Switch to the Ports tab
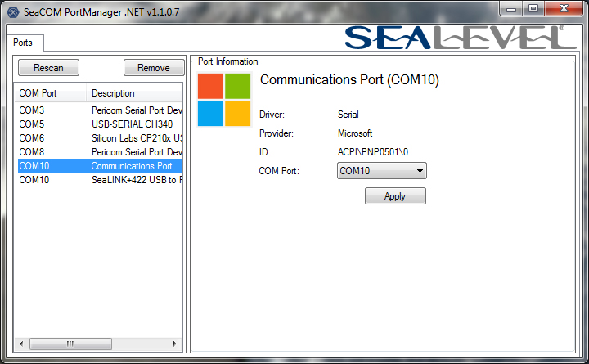 click(x=23, y=43)
